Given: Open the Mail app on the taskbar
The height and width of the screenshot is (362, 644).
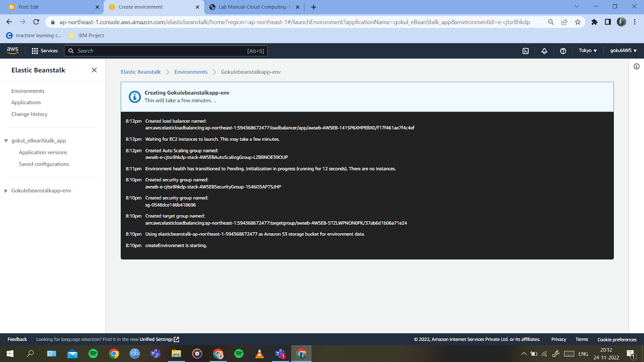Looking at the screenshot, I should click(72, 354).
